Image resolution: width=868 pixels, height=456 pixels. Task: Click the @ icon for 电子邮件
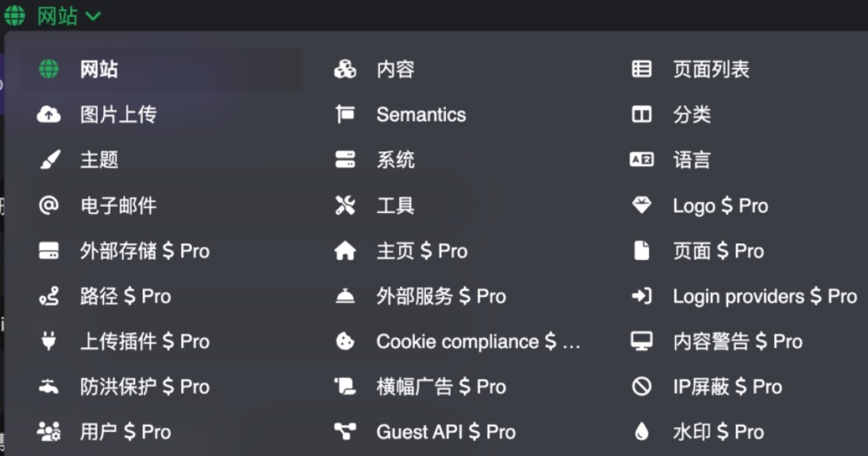click(48, 205)
